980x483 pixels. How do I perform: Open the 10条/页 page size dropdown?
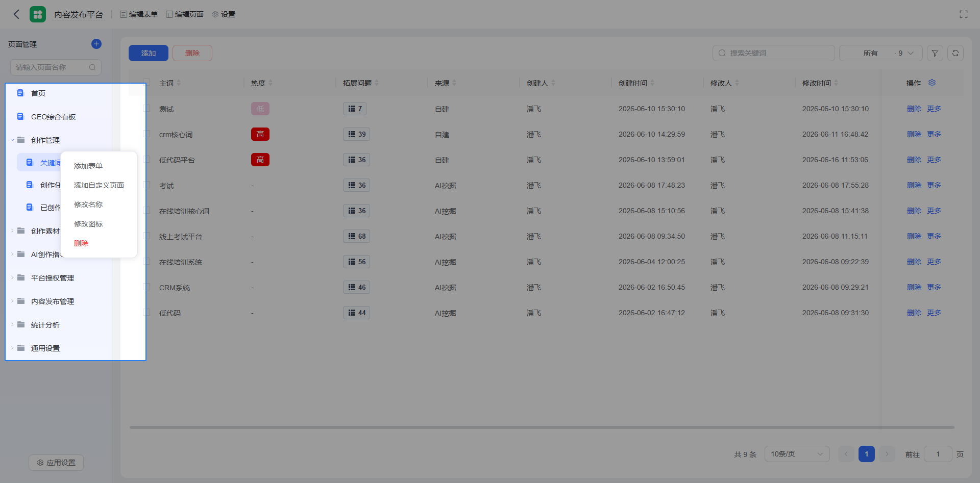click(797, 454)
